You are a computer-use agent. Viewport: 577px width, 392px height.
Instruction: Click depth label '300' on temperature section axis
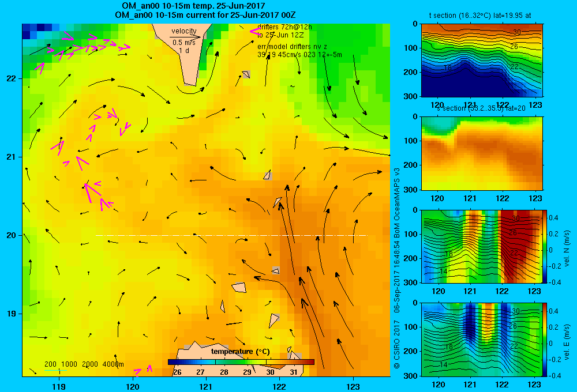[411, 96]
